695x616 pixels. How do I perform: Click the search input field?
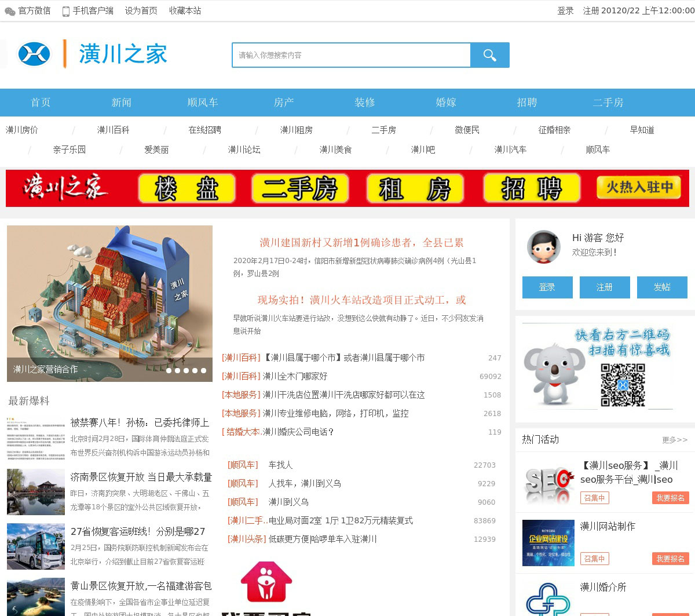(x=351, y=55)
